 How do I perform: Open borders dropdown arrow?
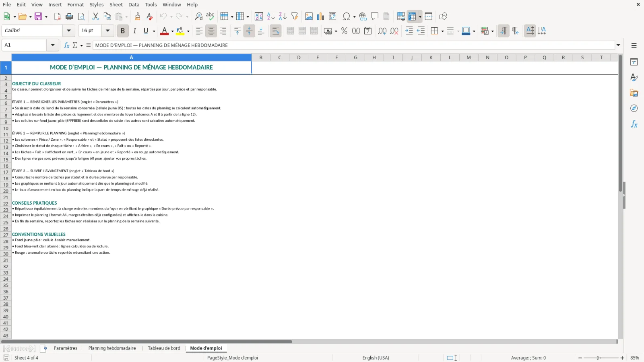[442, 31]
